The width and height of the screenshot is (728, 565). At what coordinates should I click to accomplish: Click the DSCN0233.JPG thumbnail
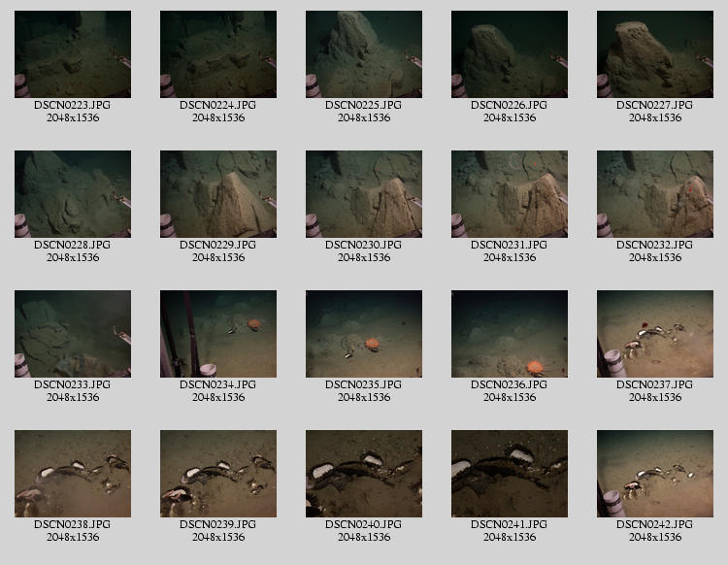click(73, 334)
